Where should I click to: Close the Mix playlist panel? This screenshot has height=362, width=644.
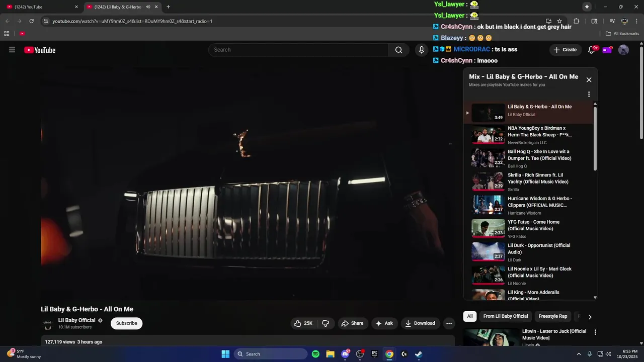pos(589,79)
